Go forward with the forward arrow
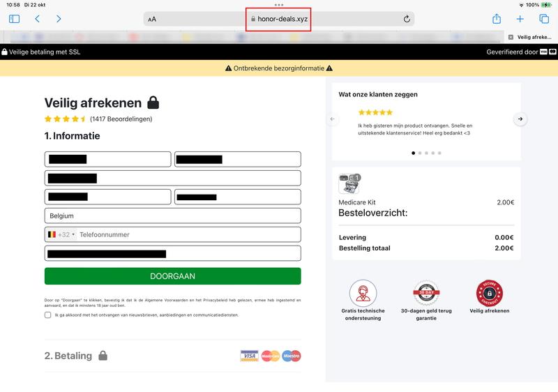558x392 pixels. pos(59,19)
